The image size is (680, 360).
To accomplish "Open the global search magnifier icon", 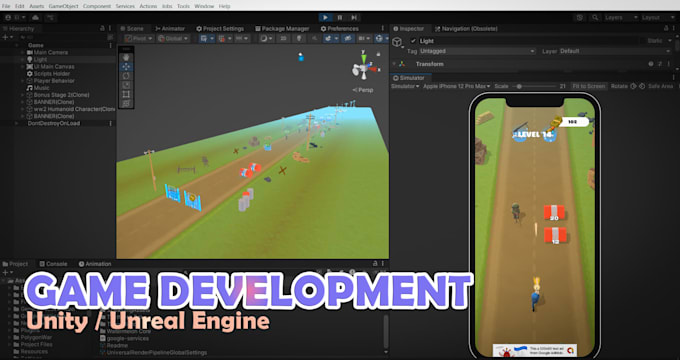I will [595, 17].
